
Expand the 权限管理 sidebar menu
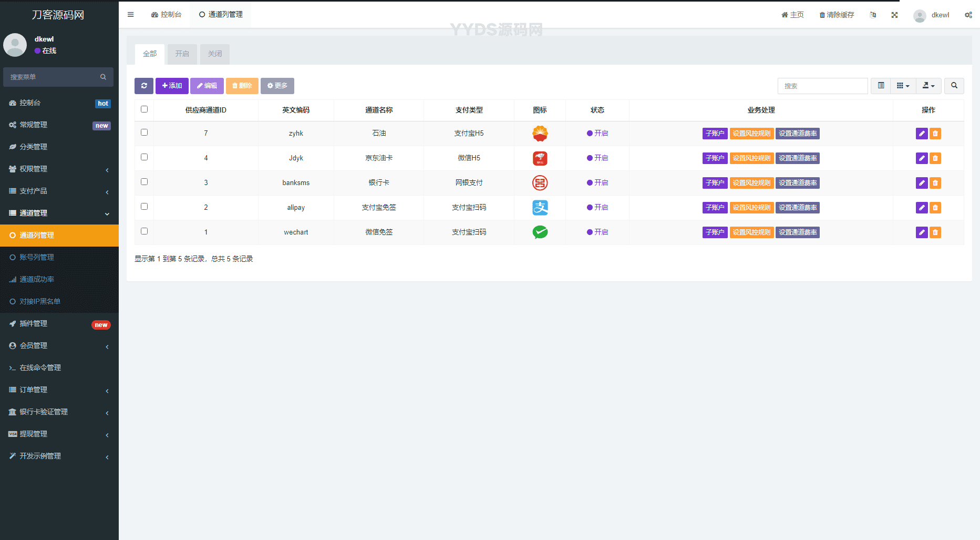pos(59,169)
